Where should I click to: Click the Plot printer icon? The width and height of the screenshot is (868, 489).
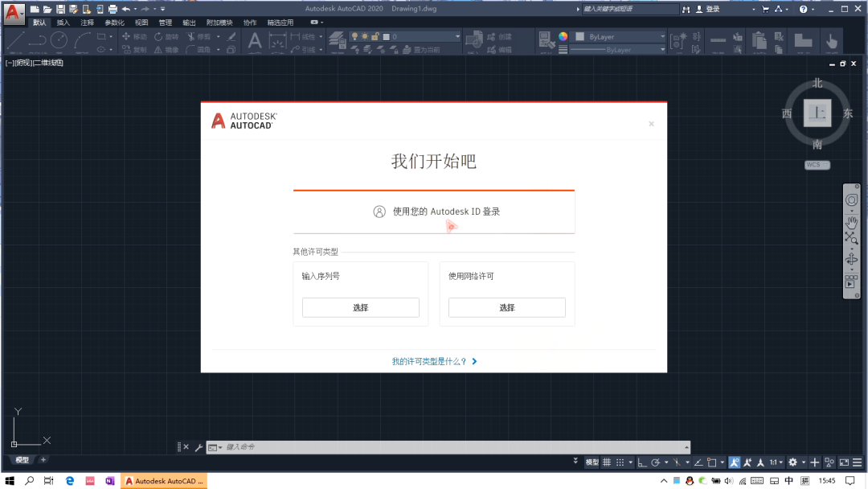pos(113,9)
